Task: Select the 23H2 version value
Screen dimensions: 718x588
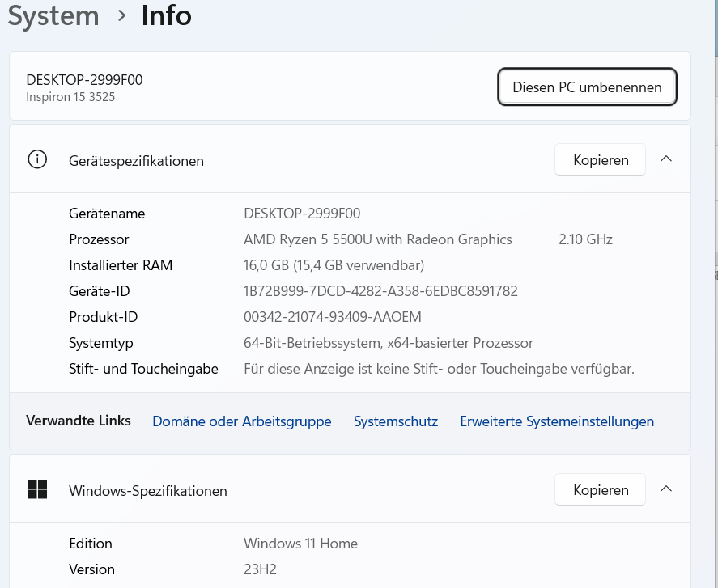Action: point(260,569)
